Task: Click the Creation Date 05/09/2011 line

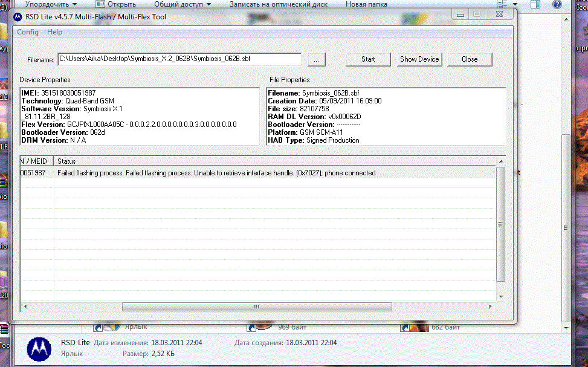Action: (x=325, y=100)
